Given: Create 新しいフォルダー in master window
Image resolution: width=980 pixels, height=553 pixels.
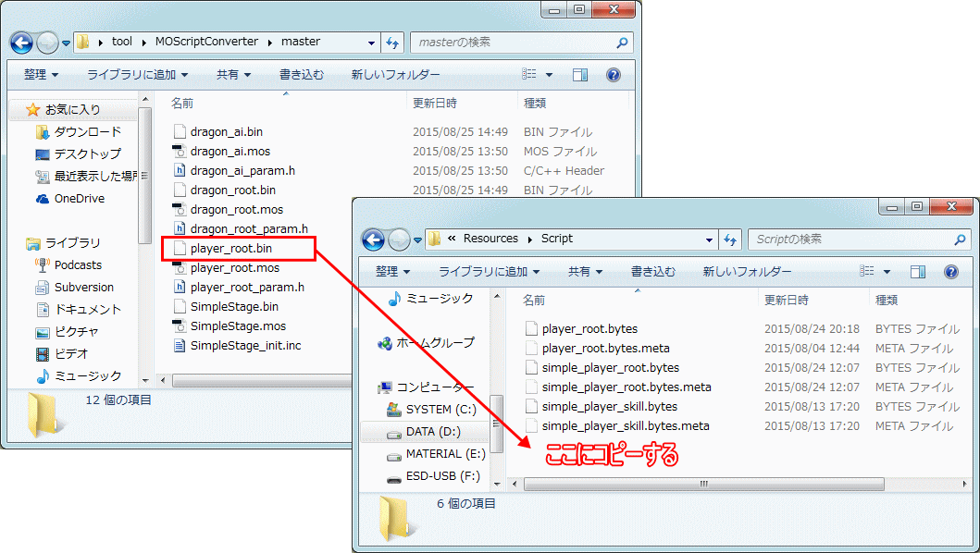Looking at the screenshot, I should point(395,75).
